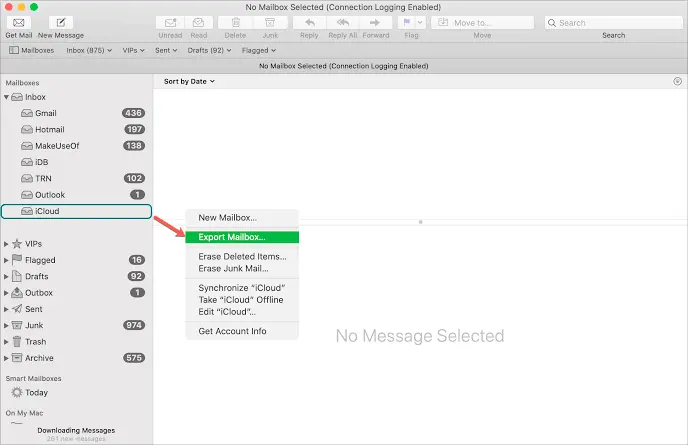
Task: Click the Trash can icon in sidebar
Action: (x=17, y=341)
